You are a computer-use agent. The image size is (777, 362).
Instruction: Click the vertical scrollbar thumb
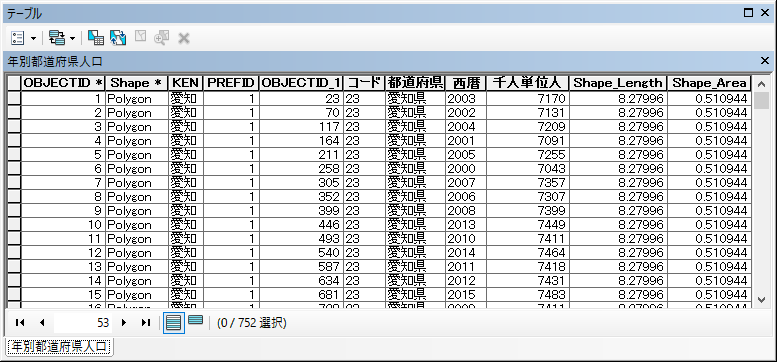click(762, 101)
